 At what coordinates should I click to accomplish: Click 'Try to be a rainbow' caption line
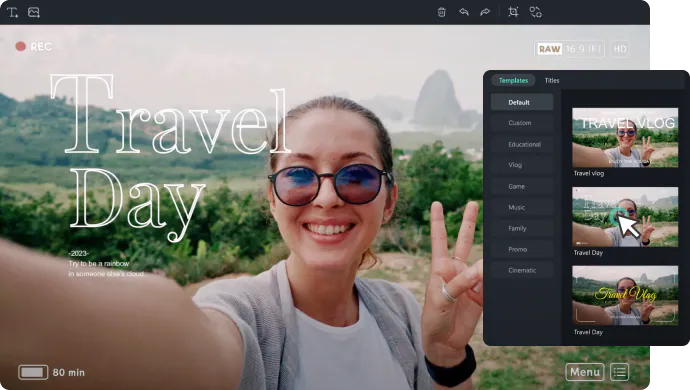click(99, 264)
